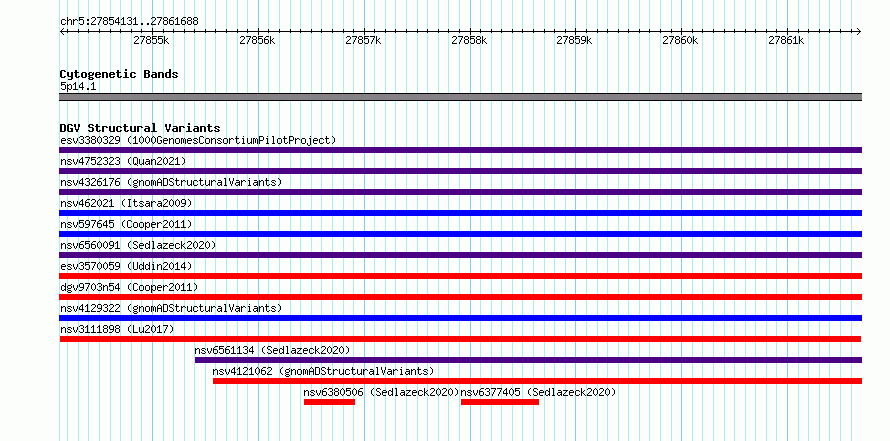Viewport: 890px width, 441px height.
Task: Click the esv3380329 (1000GenomesConsortiumPilotProject) label
Action: pyautogui.click(x=198, y=140)
